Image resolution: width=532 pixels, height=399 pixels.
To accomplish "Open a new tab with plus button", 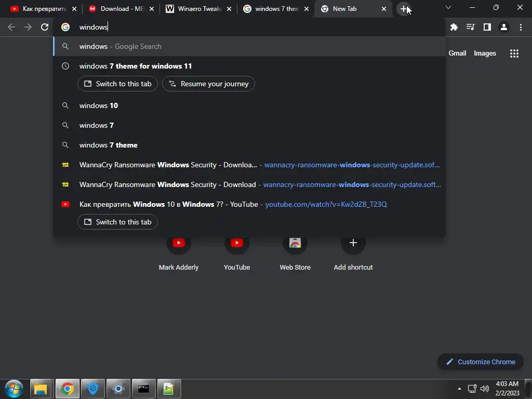I will (403, 9).
